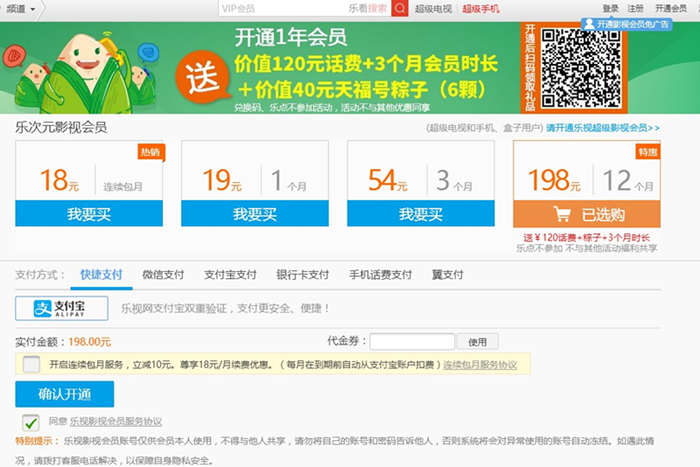Open the 乐视影视会员服务协议 link

pyautogui.click(x=116, y=421)
